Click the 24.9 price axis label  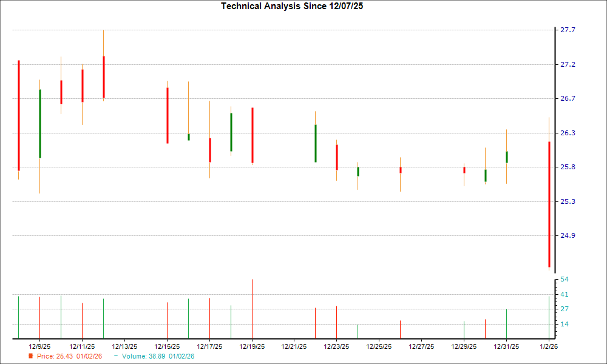coord(568,235)
